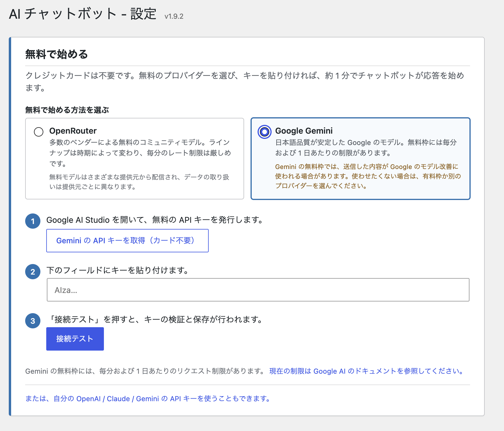504x431 pixels.
Task: Click the credit card not required intro text
Action: coord(245,81)
